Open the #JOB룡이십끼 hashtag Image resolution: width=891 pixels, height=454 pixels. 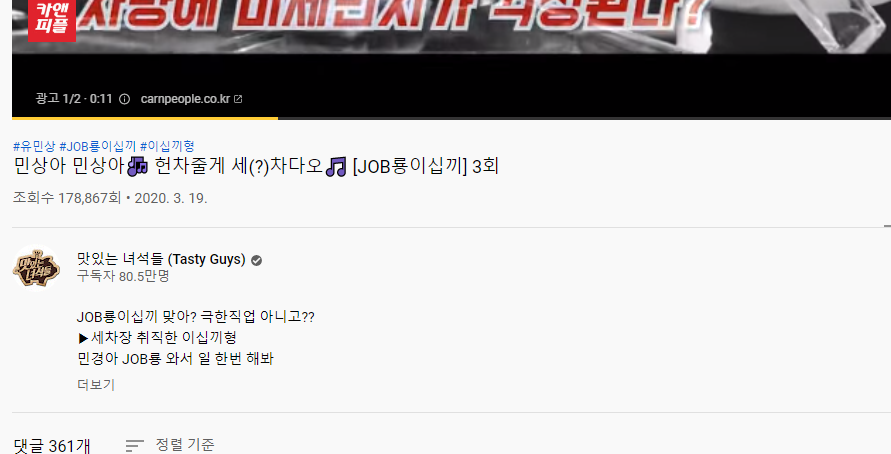tap(98, 147)
